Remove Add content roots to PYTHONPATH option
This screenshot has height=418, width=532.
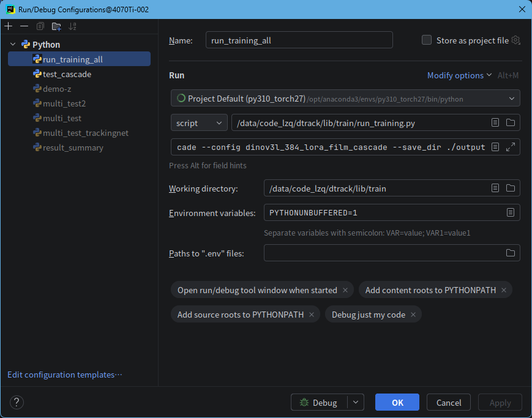[504, 290]
